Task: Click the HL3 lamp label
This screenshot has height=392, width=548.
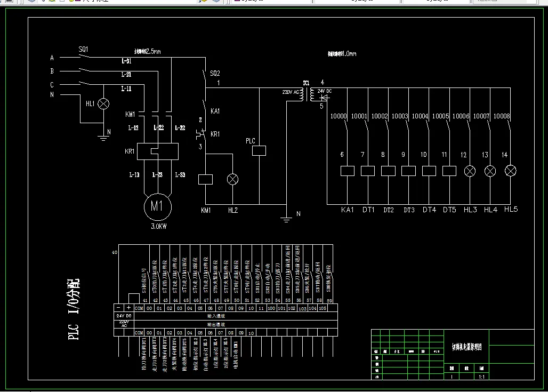Action: tap(470, 210)
